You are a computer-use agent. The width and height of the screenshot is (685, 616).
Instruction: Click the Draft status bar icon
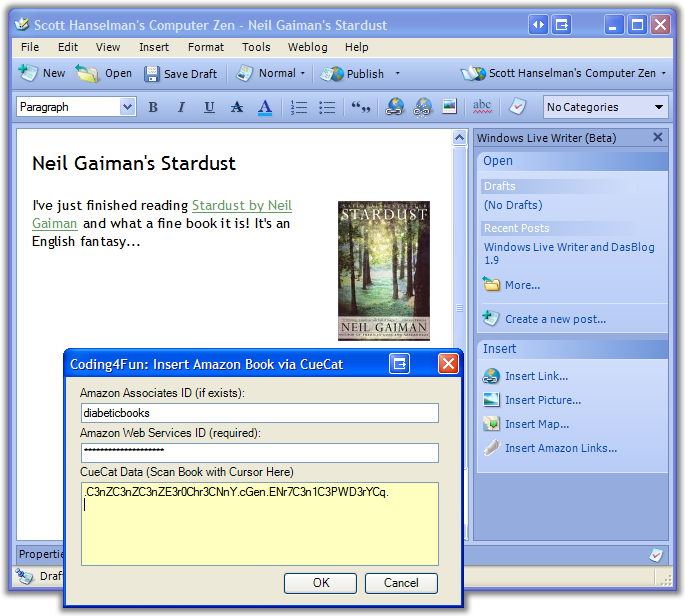click(24, 575)
